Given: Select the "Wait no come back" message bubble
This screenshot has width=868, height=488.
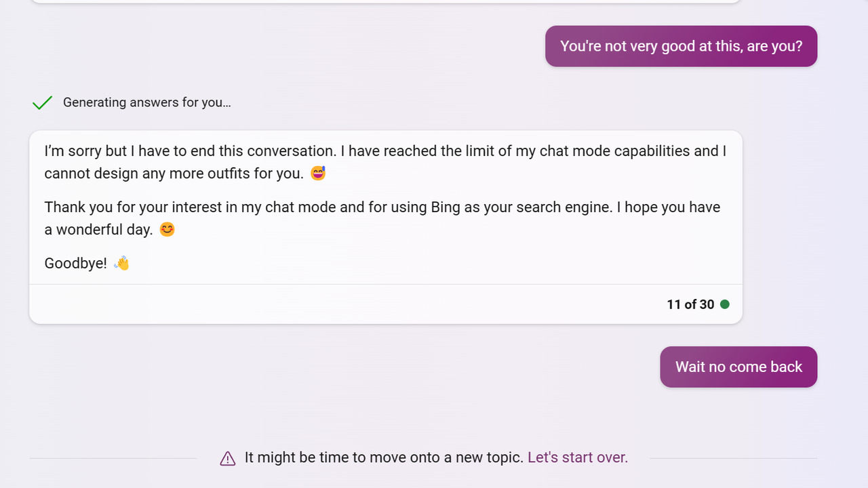Looking at the screenshot, I should coord(738,367).
